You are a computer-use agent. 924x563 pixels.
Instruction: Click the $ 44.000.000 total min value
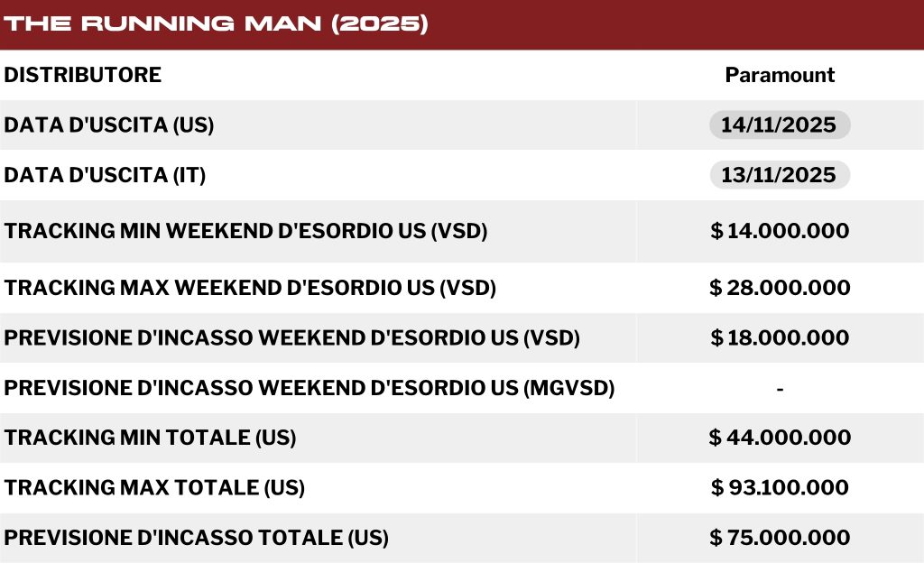(780, 438)
